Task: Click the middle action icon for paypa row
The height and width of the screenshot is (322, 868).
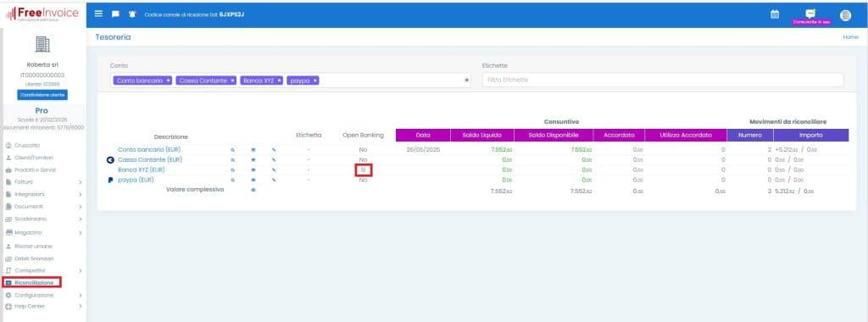Action: tap(253, 180)
